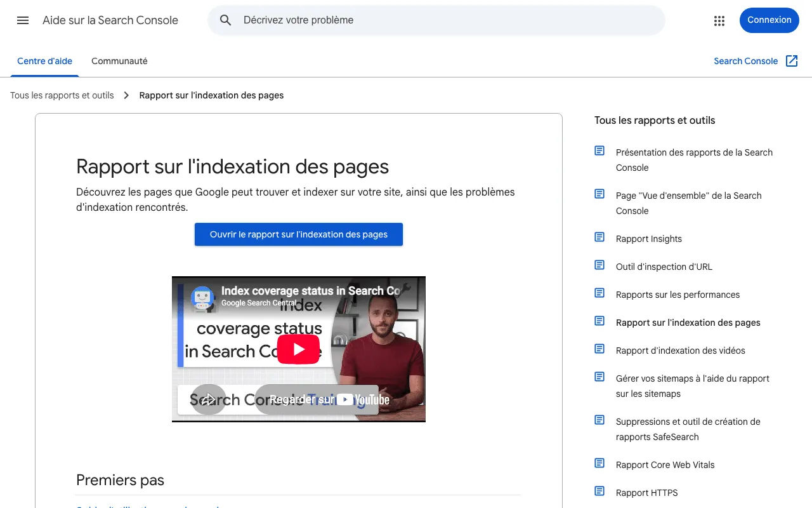Screen dimensions: 812x508
Task: Click Ouvrir le rapport sur l'indexation des pages
Action: [299, 234]
